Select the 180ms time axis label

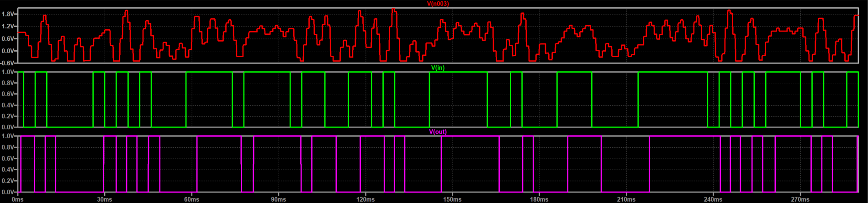539,200
